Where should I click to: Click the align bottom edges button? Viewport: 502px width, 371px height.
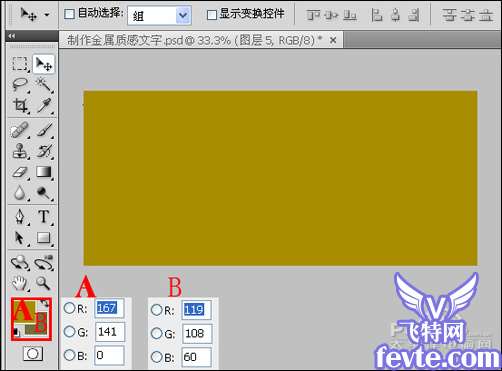point(350,15)
